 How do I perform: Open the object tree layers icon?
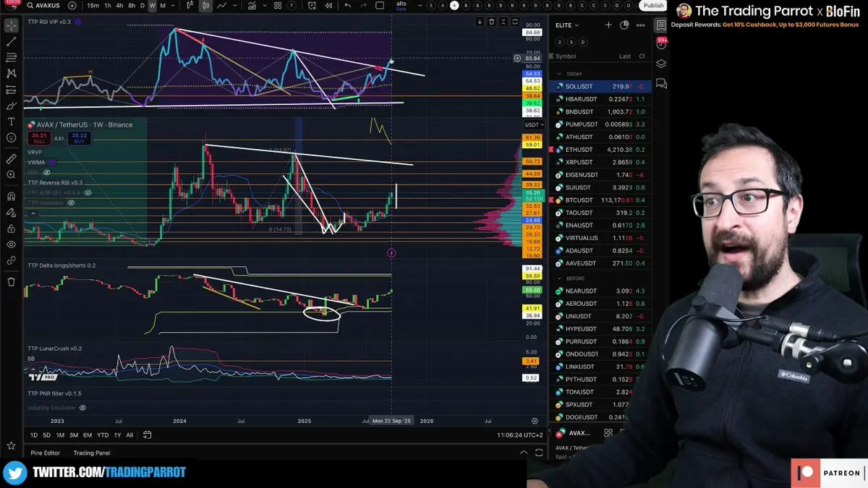pyautogui.click(x=661, y=64)
